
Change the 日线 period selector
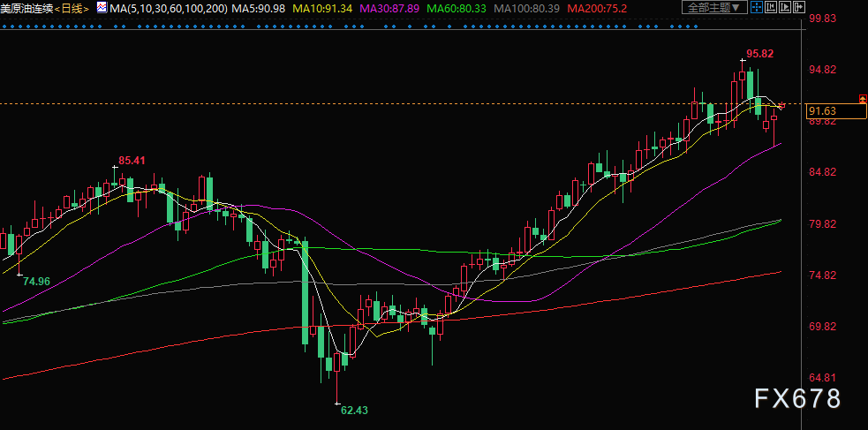tap(72, 8)
